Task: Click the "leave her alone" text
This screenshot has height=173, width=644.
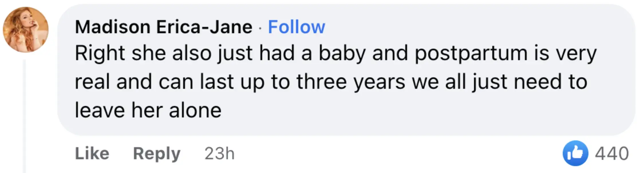Action: (x=148, y=111)
